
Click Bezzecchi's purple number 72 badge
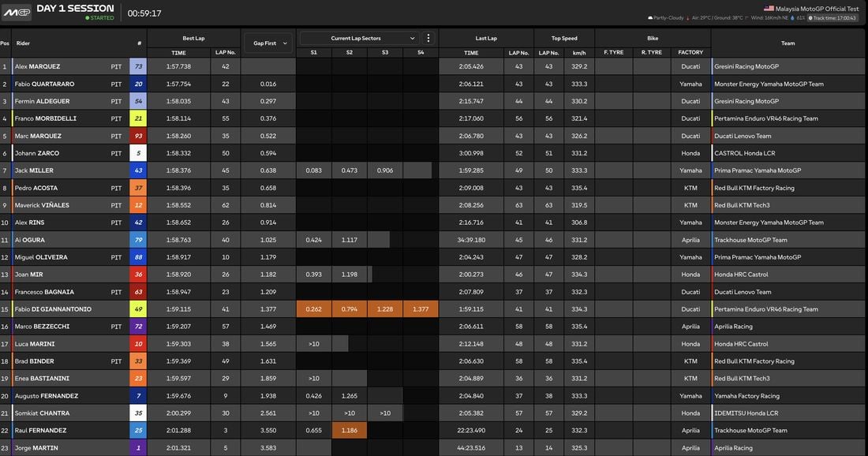(138, 327)
